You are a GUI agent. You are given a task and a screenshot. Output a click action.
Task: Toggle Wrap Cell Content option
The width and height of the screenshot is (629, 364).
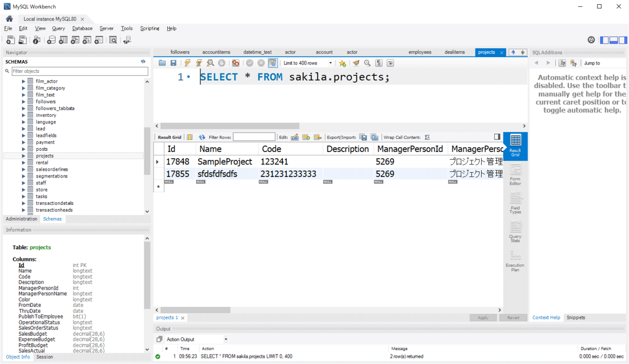427,137
